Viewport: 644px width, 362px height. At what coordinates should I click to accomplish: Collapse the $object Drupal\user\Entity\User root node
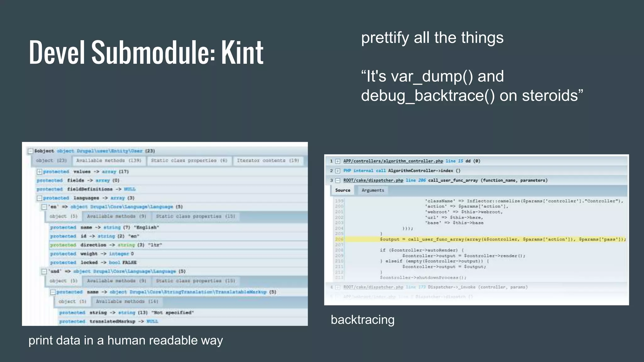[x=31, y=151]
